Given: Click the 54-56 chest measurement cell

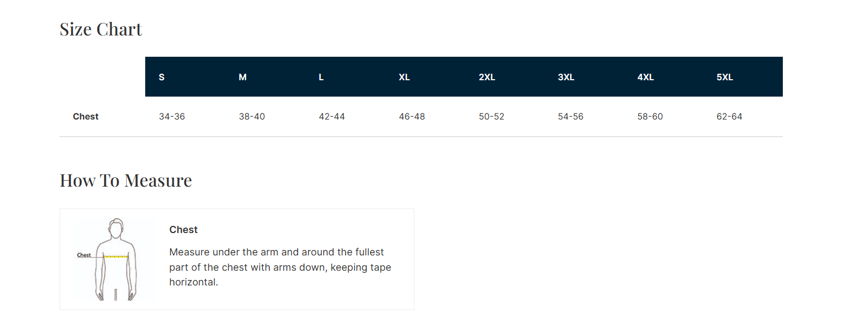Looking at the screenshot, I should click(x=570, y=117).
